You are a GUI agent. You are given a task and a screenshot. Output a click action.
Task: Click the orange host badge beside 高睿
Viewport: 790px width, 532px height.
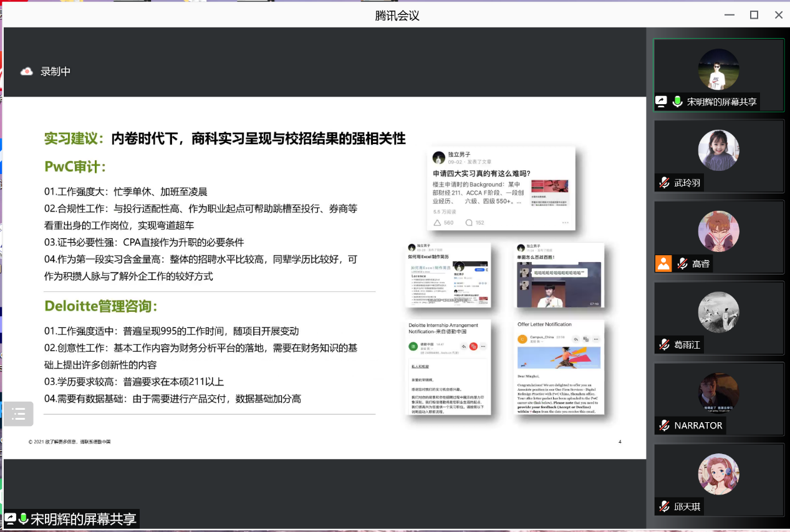(x=663, y=263)
